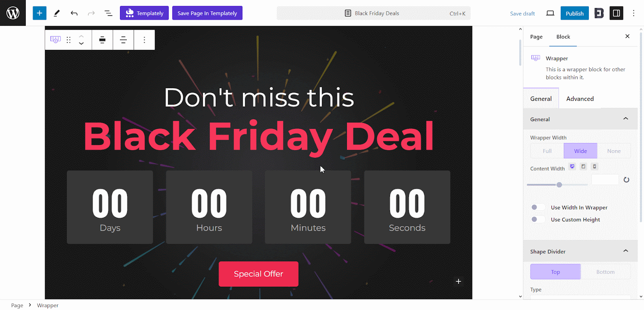The image size is (644, 310).
Task: Open the block options three-dot menu
Action: [144, 40]
